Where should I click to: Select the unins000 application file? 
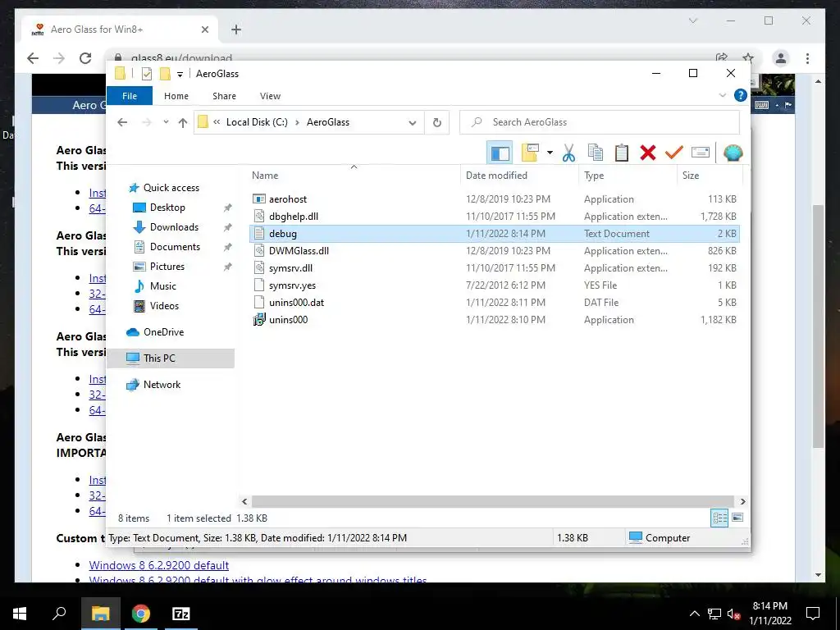(494, 320)
